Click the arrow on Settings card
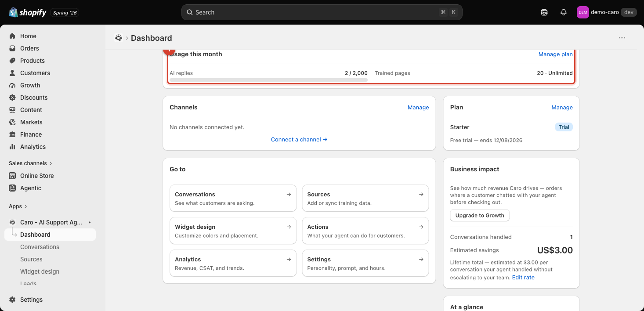Viewport: 644px width, 311px height. 421,259
